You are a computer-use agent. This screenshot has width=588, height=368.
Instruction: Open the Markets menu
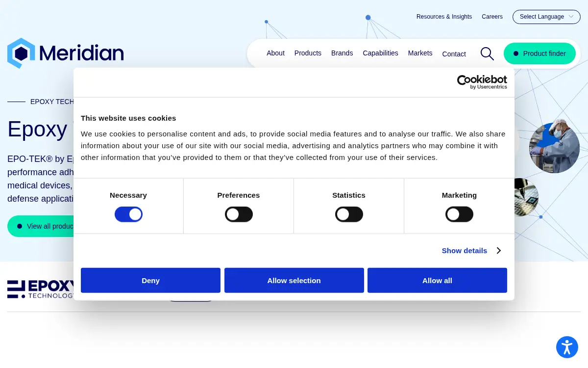[x=420, y=53]
